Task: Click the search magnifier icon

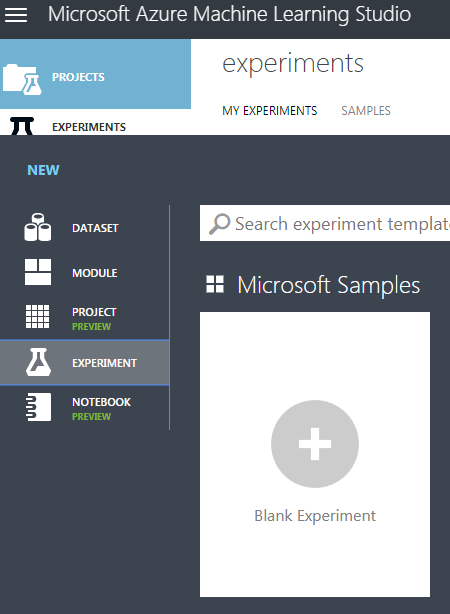Action: coord(219,224)
